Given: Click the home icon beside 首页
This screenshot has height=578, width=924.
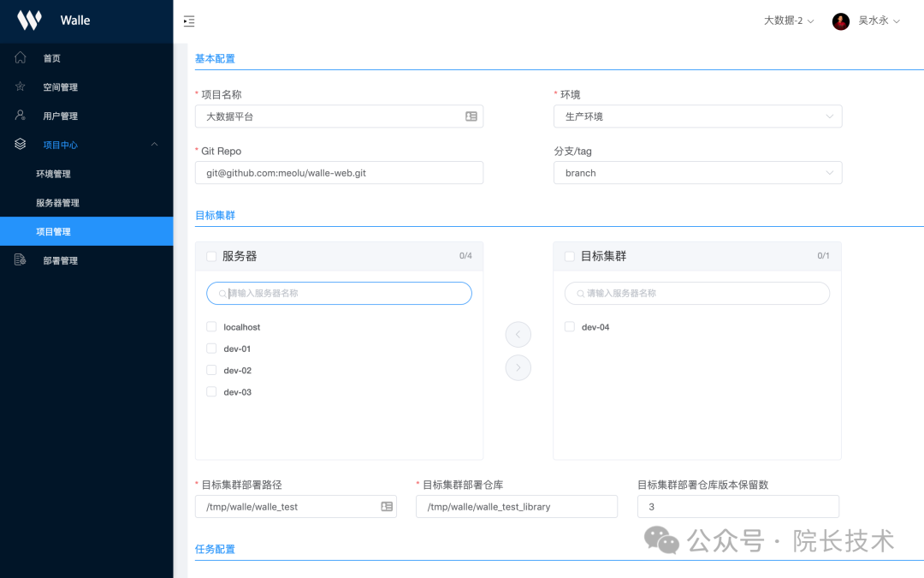Looking at the screenshot, I should pyautogui.click(x=20, y=57).
